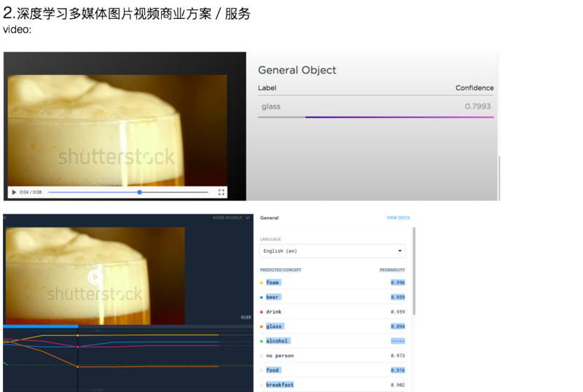Play the top beer video
This screenshot has height=392, width=583.
pos(14,192)
